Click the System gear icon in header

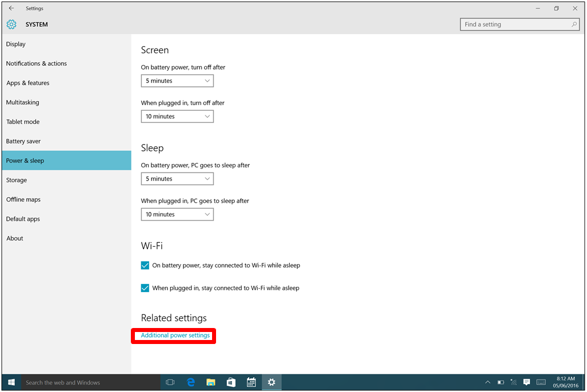coord(11,25)
